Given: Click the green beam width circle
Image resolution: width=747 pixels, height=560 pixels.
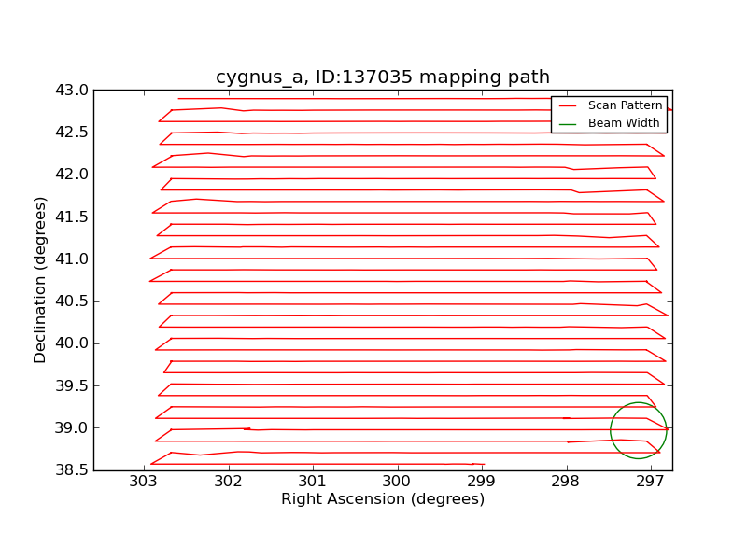Looking at the screenshot, I should point(639,430).
